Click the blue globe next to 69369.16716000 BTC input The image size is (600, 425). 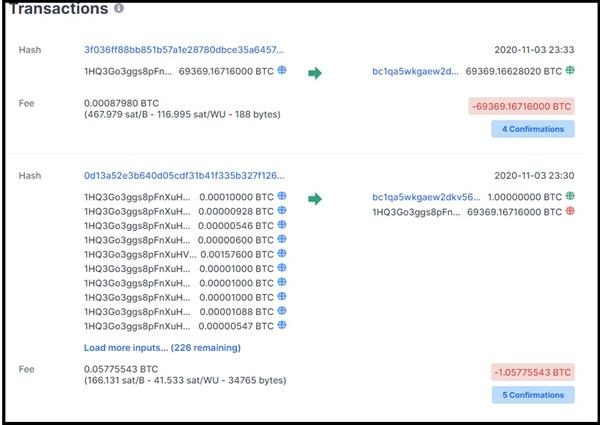282,70
